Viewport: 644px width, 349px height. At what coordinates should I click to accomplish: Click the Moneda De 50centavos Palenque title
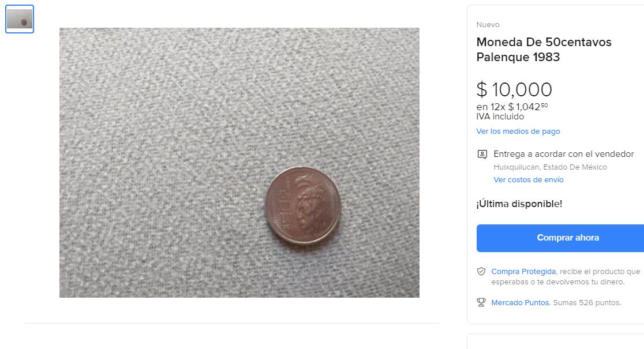(x=544, y=50)
